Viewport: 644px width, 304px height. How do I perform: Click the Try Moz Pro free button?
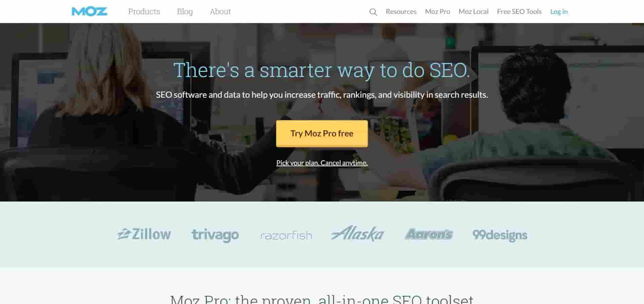[x=322, y=133]
